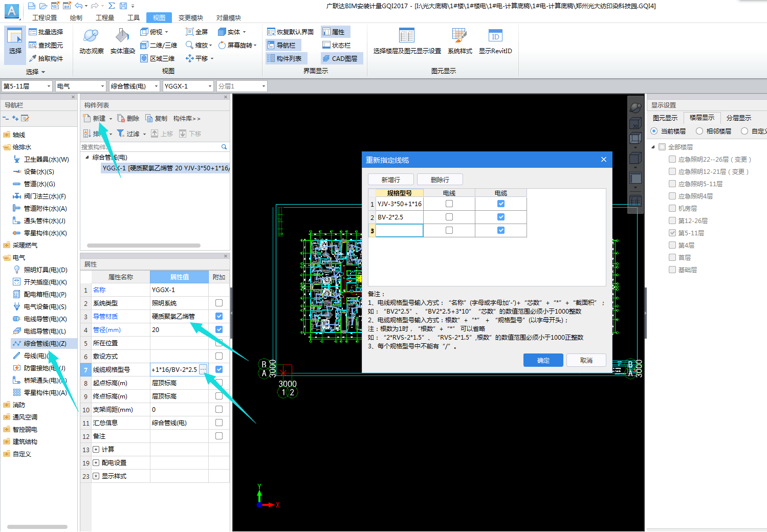Viewport: 767px width, 532px height.
Task: Click 全屏 fullscreen view
Action: coord(197,32)
